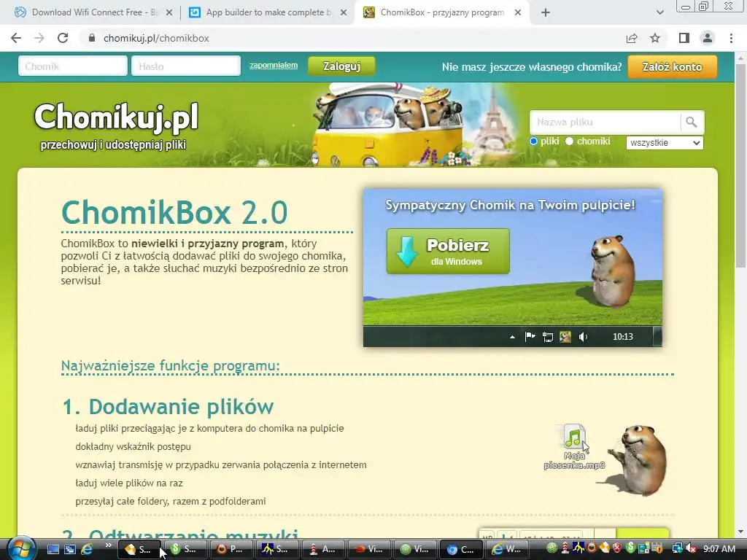This screenshot has width=747, height=560.
Task: Click the first green round tray icon
Action: point(552,548)
